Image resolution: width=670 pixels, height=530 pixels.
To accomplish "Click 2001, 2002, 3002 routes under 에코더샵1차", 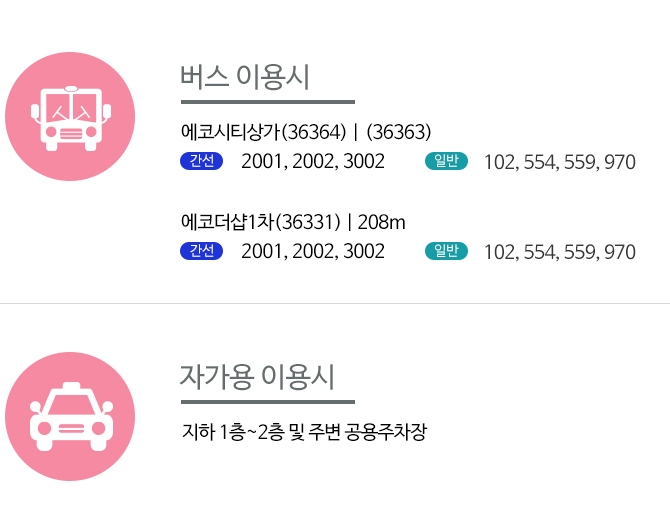I will point(313,251).
